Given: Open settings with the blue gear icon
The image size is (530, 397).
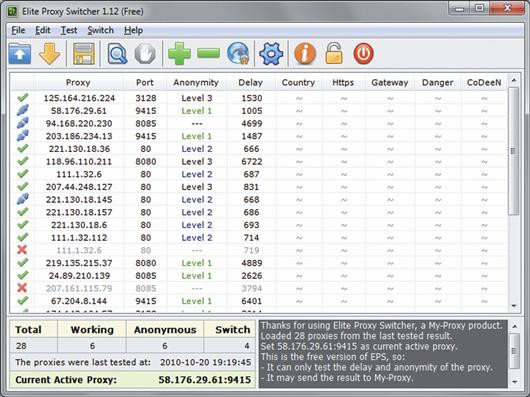Looking at the screenshot, I should coord(271,54).
